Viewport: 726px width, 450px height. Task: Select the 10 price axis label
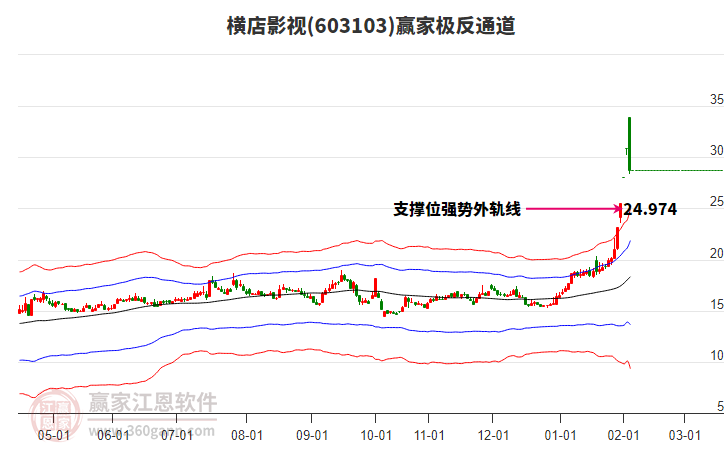pos(716,356)
